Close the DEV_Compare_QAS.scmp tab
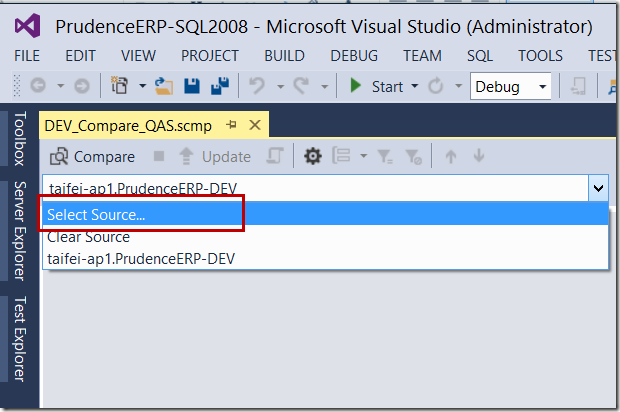Viewport: 620px width, 412px height. point(255,125)
